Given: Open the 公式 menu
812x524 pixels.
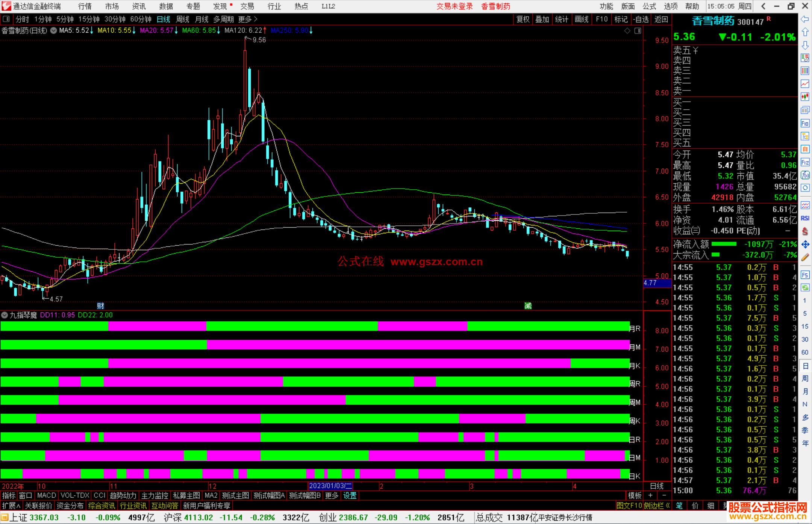Looking at the screenshot, I should pyautogui.click(x=649, y=6).
